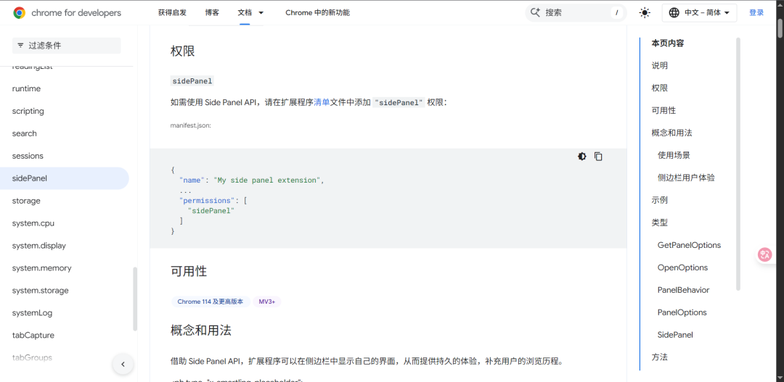Expand the 文档 menu dropdown arrow
The width and height of the screenshot is (784, 382).
(x=261, y=13)
